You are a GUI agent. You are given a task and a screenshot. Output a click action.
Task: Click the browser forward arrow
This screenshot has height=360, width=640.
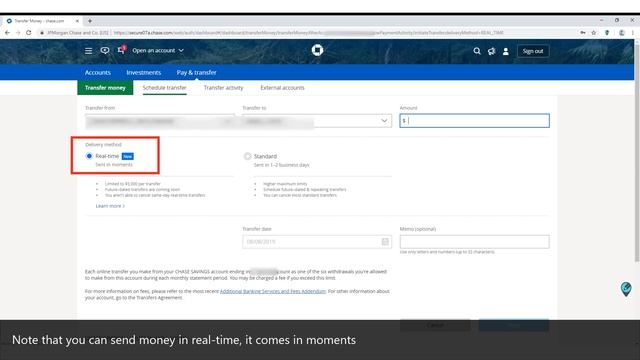(18, 33)
